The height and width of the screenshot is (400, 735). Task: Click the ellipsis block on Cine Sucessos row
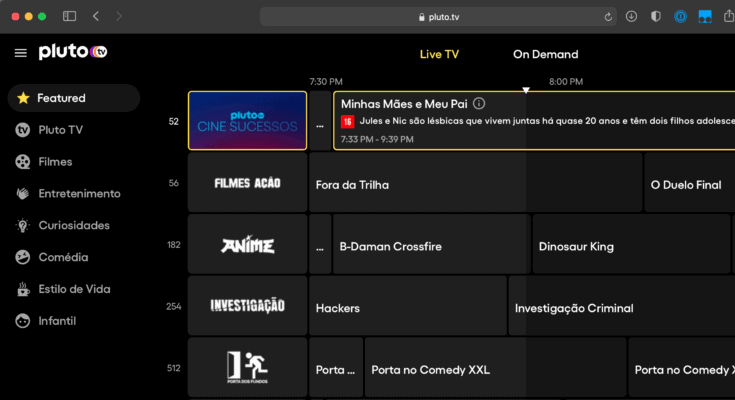[320, 121]
